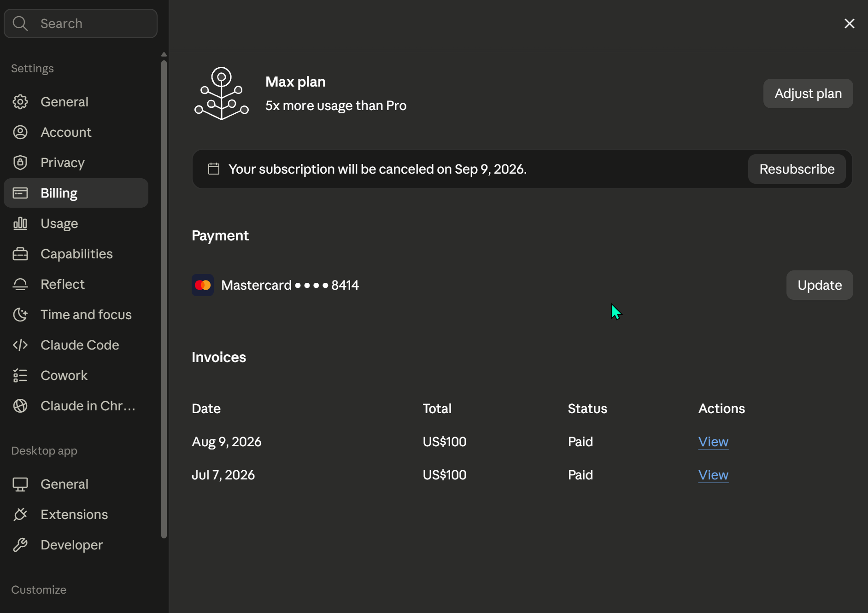
Task: Update the Mastercard payment method
Action: pos(820,285)
